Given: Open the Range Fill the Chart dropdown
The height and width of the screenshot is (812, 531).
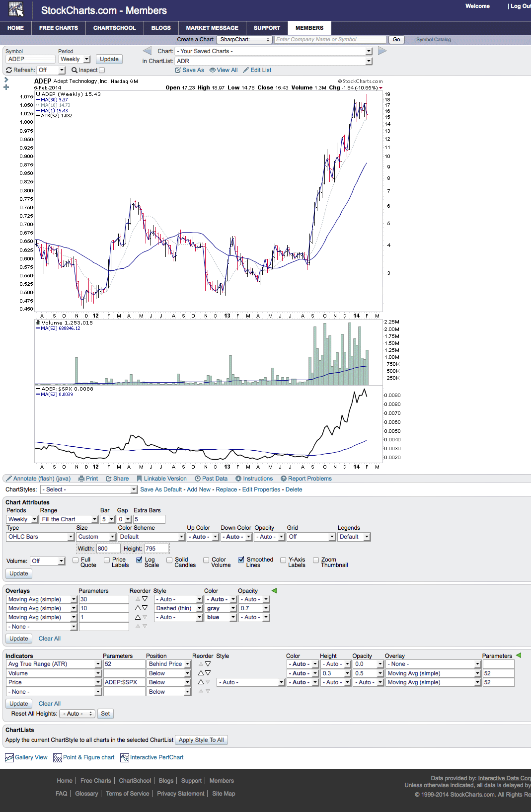Looking at the screenshot, I should coord(69,519).
